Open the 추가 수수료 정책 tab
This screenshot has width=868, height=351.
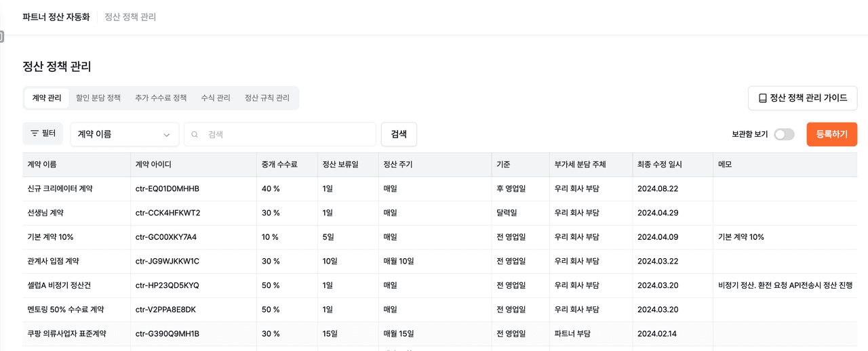coord(161,98)
